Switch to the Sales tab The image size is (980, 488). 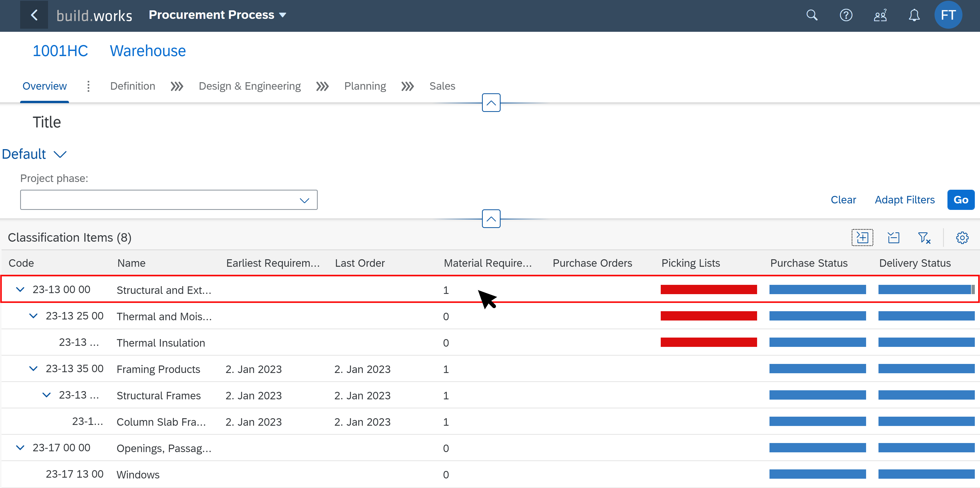pos(442,86)
